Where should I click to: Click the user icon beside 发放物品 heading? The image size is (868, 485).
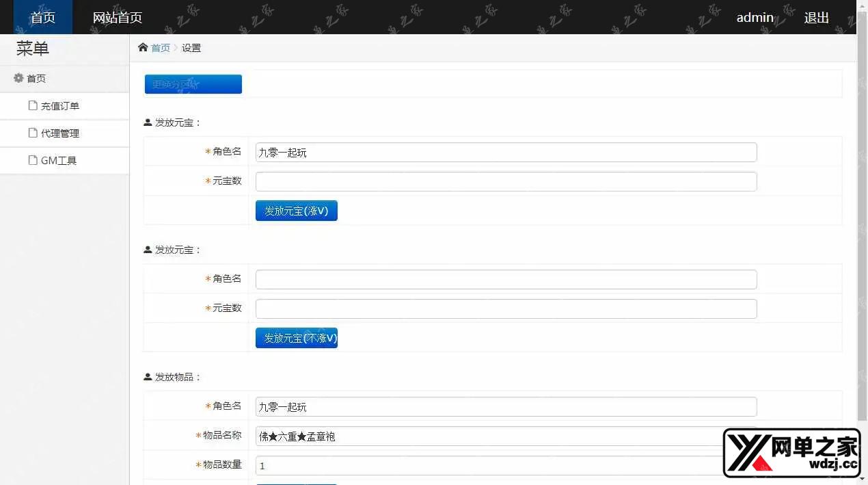tap(148, 377)
